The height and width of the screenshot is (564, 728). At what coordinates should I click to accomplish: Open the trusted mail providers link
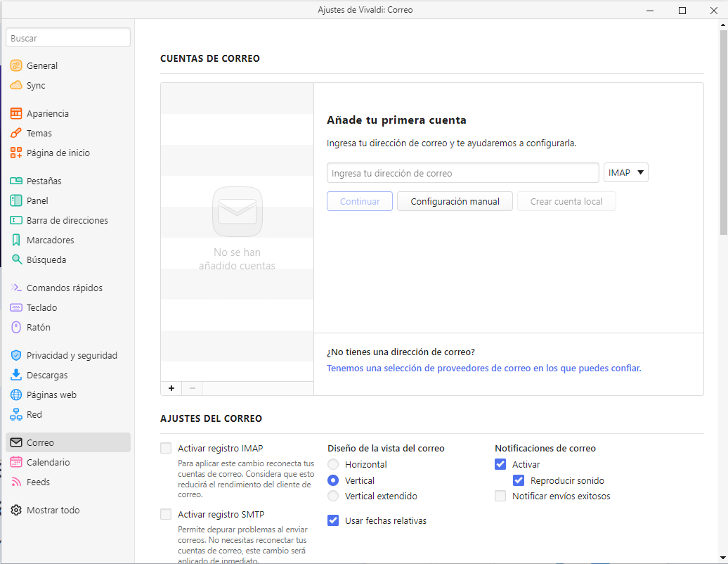(483, 368)
